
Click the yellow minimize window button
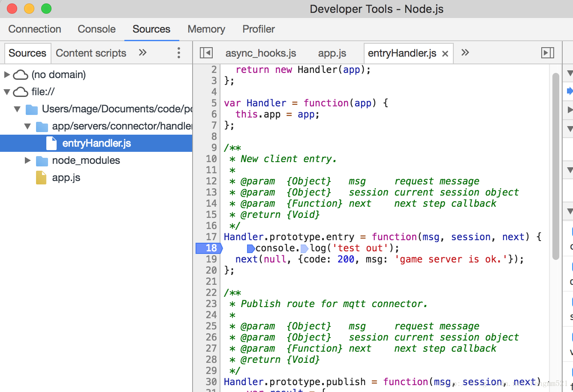(x=29, y=9)
